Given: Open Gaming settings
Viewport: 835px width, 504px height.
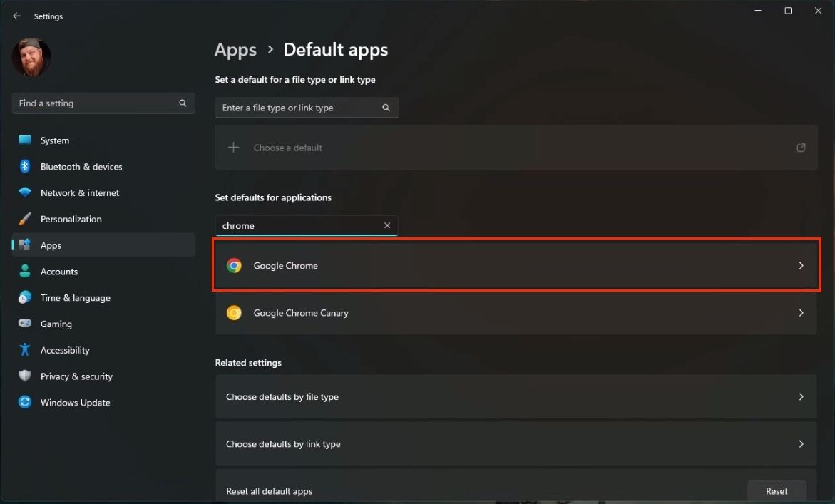Looking at the screenshot, I should pos(103,324).
